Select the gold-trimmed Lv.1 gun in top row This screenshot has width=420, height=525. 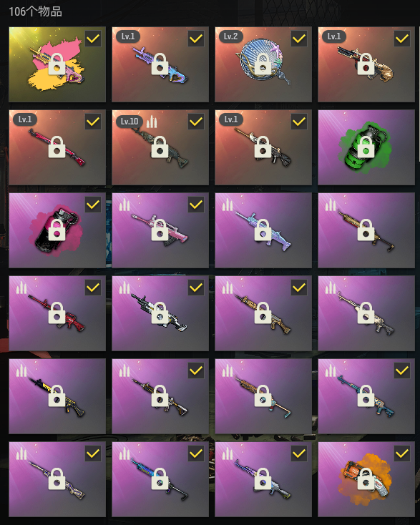366,64
